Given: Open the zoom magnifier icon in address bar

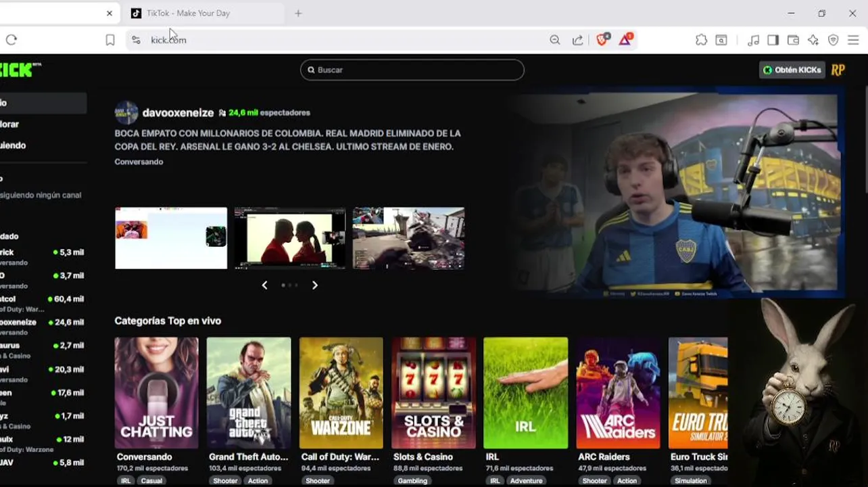Looking at the screenshot, I should tap(555, 40).
